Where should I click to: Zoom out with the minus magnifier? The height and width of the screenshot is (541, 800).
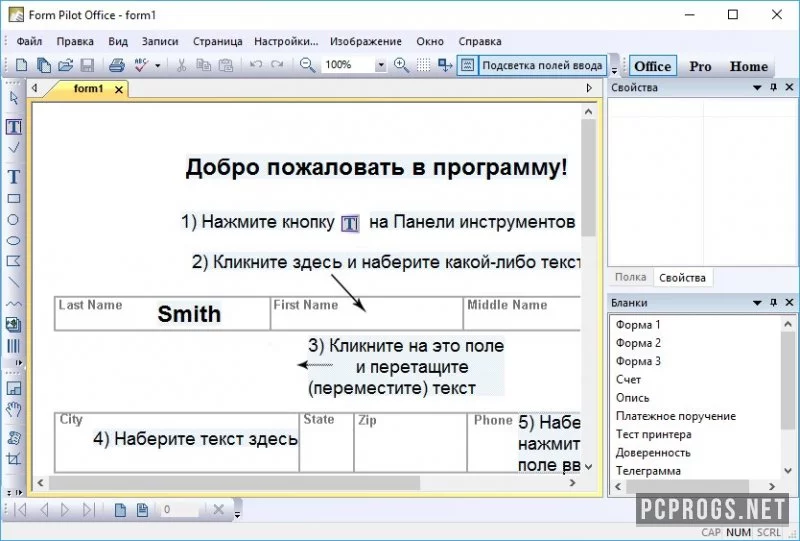pyautogui.click(x=307, y=65)
